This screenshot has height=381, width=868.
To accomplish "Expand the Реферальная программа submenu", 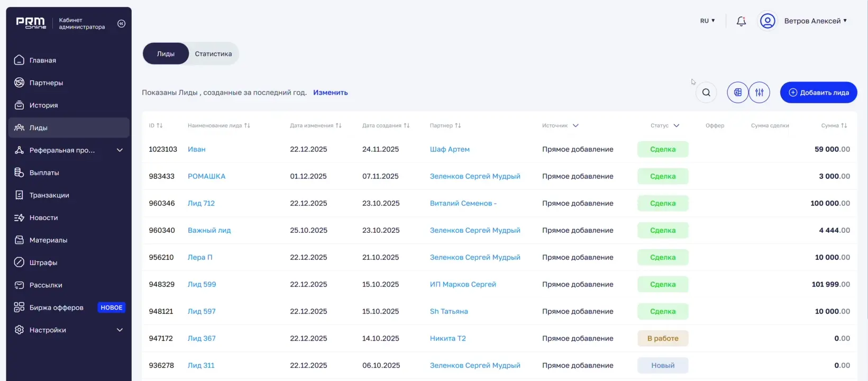I will coord(120,150).
